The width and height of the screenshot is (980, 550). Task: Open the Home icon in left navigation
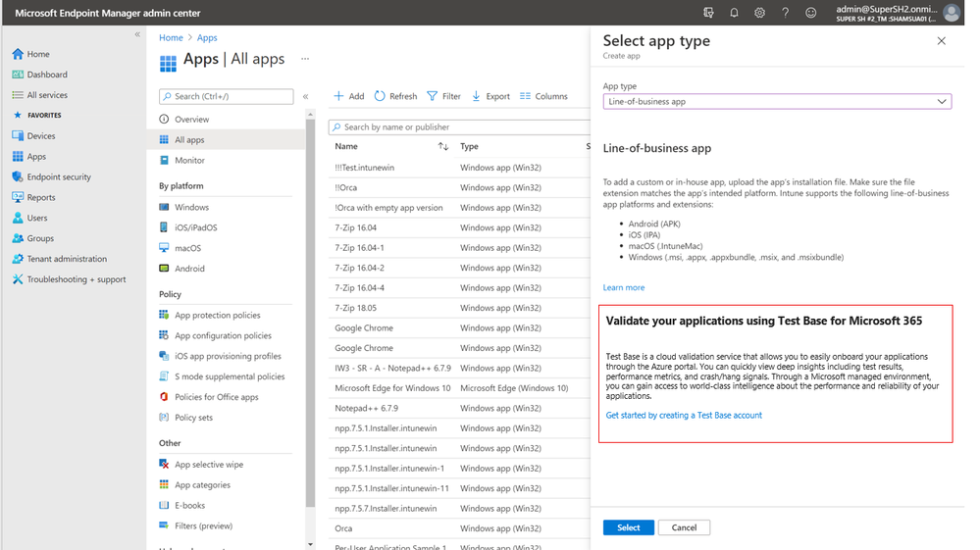click(x=18, y=54)
